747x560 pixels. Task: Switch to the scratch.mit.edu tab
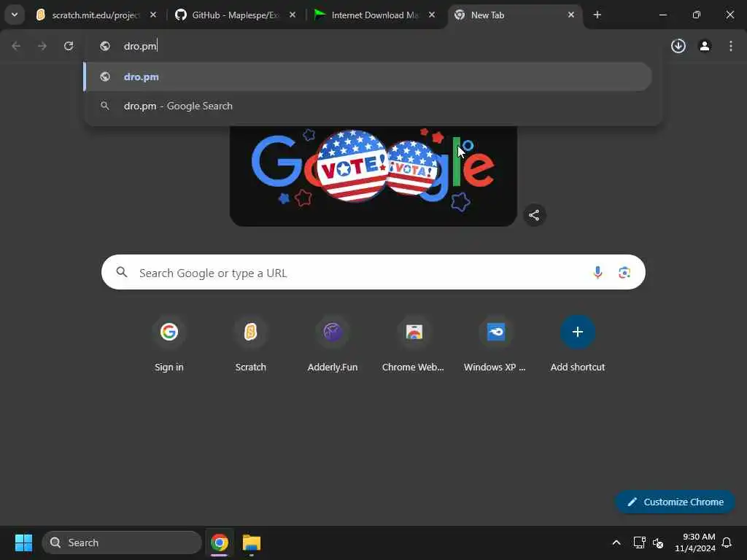(x=96, y=15)
